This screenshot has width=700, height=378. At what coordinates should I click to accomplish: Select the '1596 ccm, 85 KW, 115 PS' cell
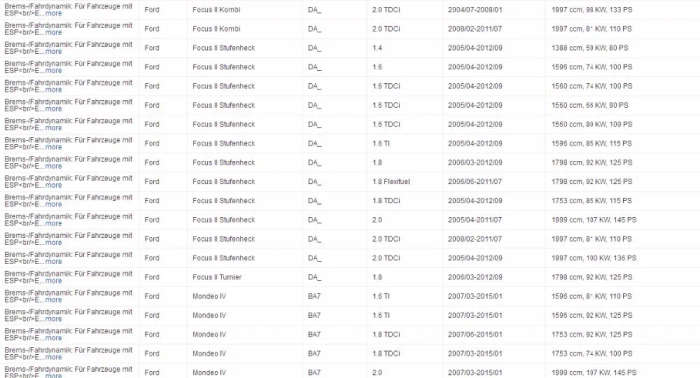pos(592,143)
